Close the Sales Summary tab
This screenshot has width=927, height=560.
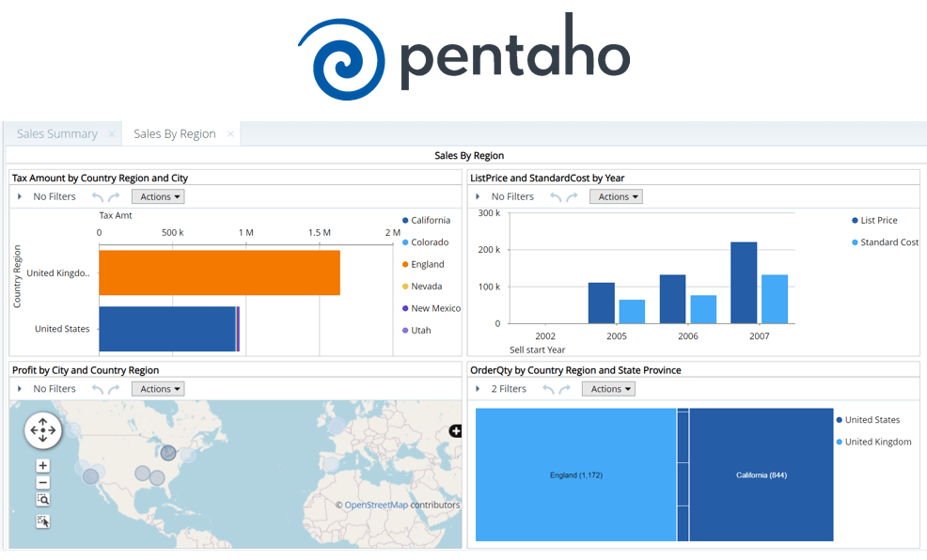click(x=112, y=134)
